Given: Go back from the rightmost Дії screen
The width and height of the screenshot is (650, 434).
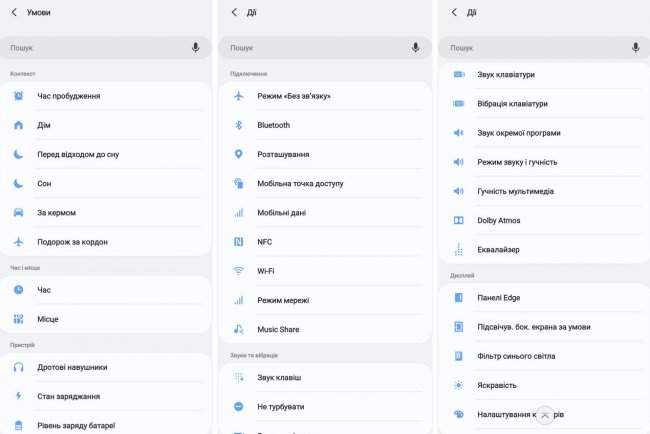Looking at the screenshot, I should (454, 12).
